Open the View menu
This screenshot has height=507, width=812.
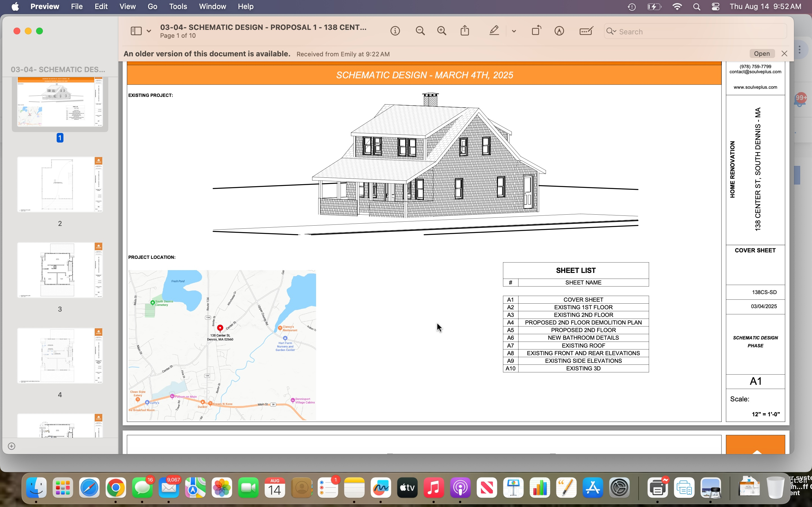pyautogui.click(x=127, y=7)
